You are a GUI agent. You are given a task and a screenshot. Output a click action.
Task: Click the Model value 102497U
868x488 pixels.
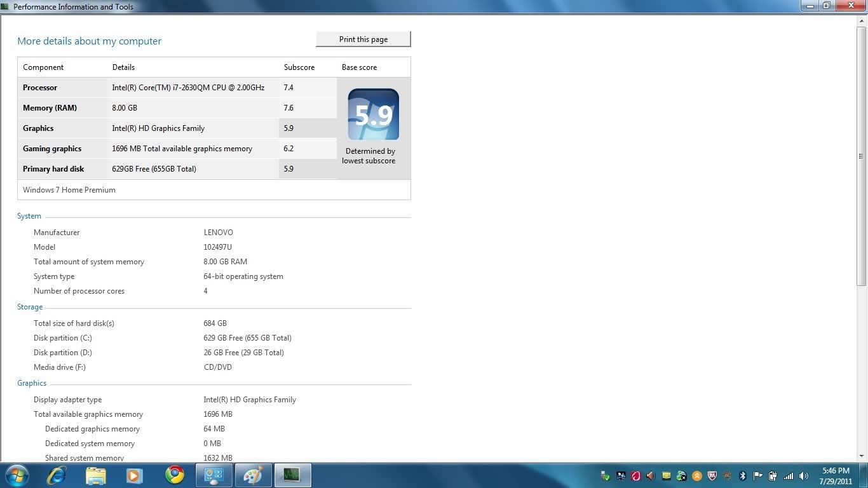coord(218,247)
